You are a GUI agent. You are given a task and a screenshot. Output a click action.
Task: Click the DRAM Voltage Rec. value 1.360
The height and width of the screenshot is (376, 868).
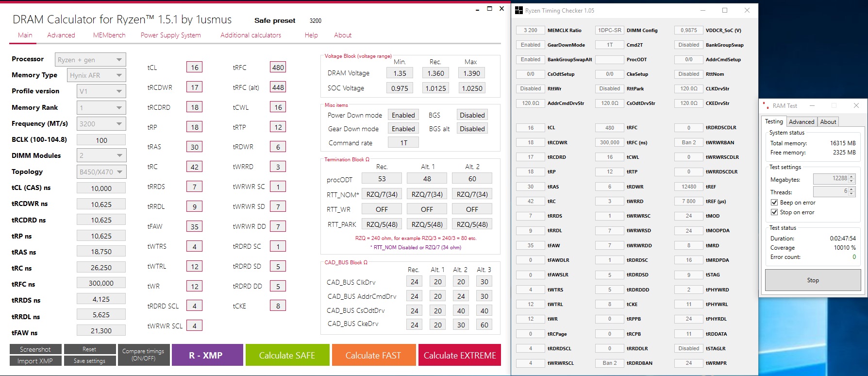point(435,73)
